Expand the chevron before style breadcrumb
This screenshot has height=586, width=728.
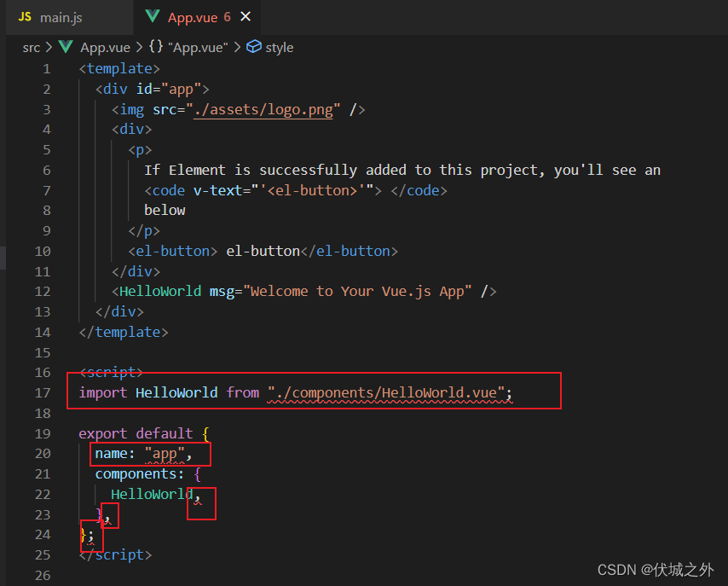tap(237, 48)
